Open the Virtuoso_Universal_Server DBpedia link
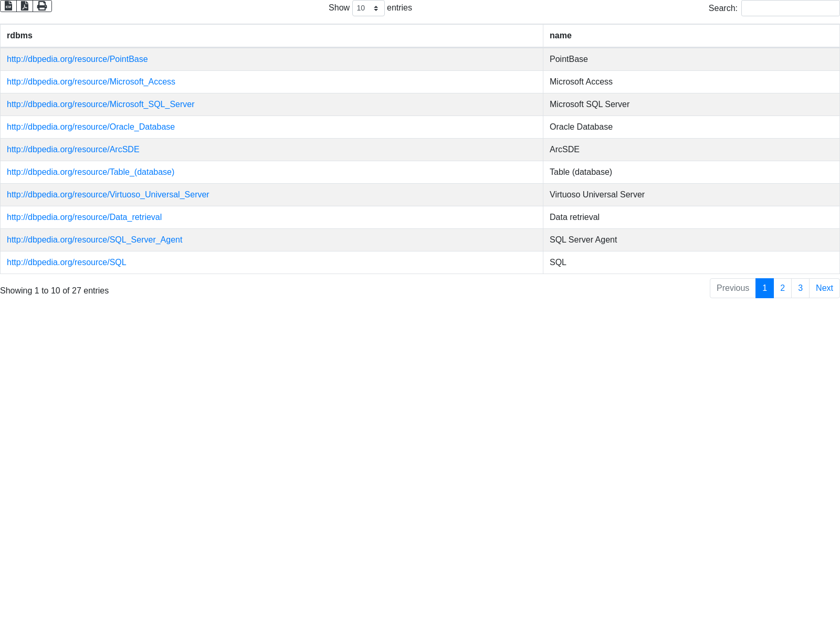 point(108,195)
